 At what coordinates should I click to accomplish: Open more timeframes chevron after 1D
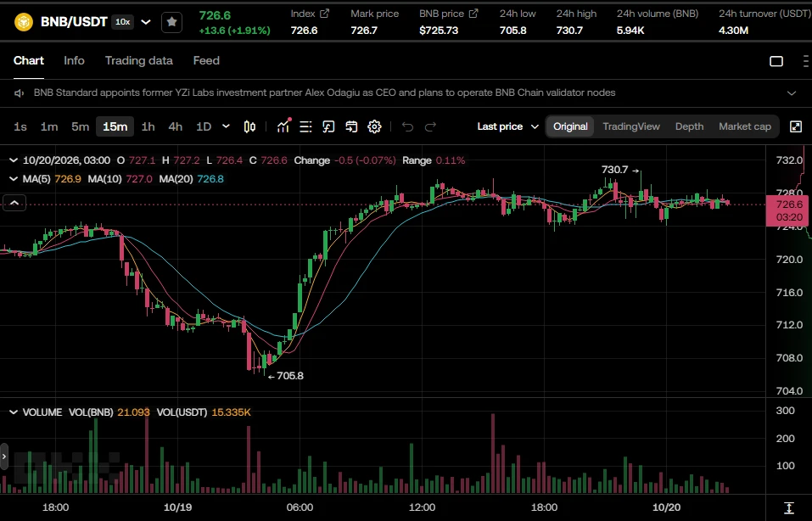click(226, 126)
